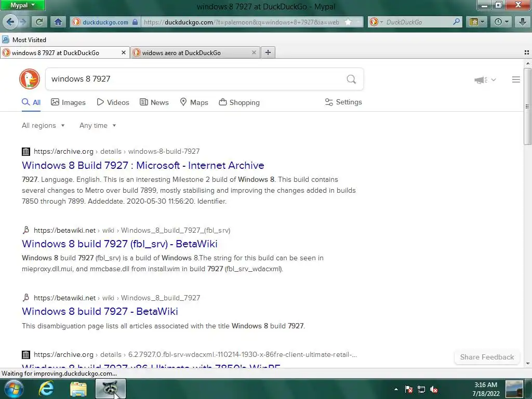Close the 'widows aero' tab
The width and height of the screenshot is (532, 399).
[254, 52]
